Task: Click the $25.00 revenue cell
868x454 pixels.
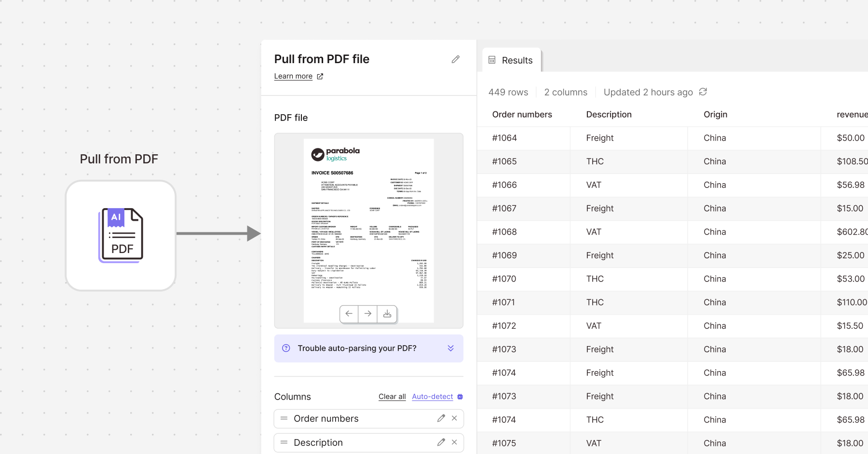Action: (x=844, y=255)
